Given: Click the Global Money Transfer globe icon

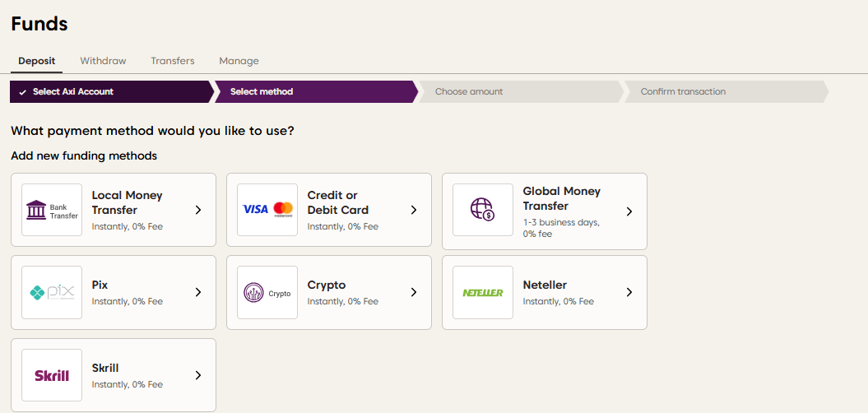Looking at the screenshot, I should [x=483, y=210].
